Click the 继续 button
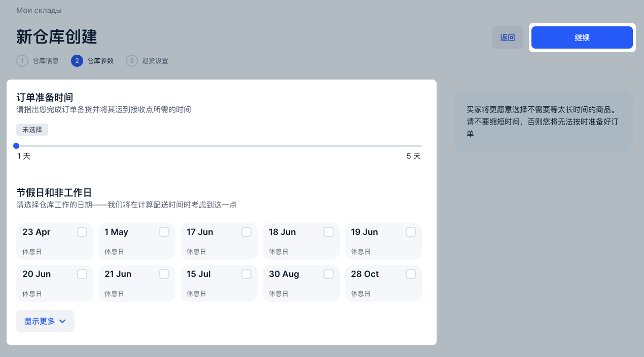 [x=582, y=37]
